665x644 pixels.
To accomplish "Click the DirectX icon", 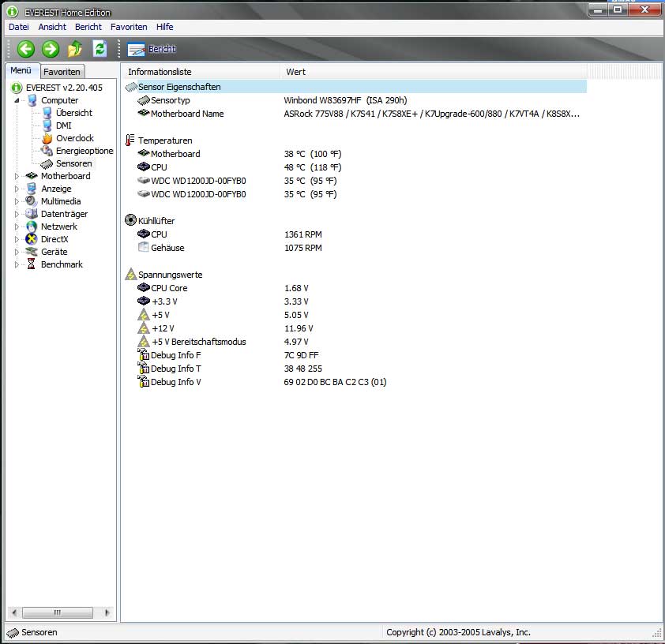I will (32, 239).
